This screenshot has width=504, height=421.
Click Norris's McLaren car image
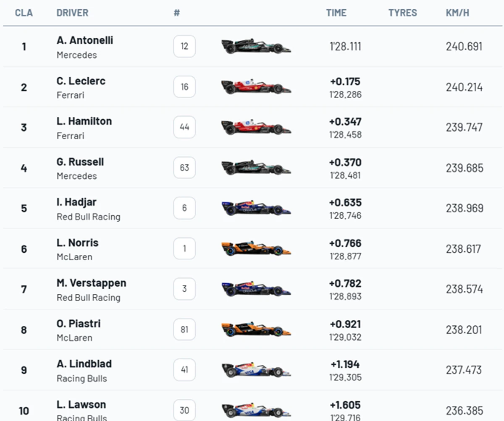pyautogui.click(x=256, y=248)
